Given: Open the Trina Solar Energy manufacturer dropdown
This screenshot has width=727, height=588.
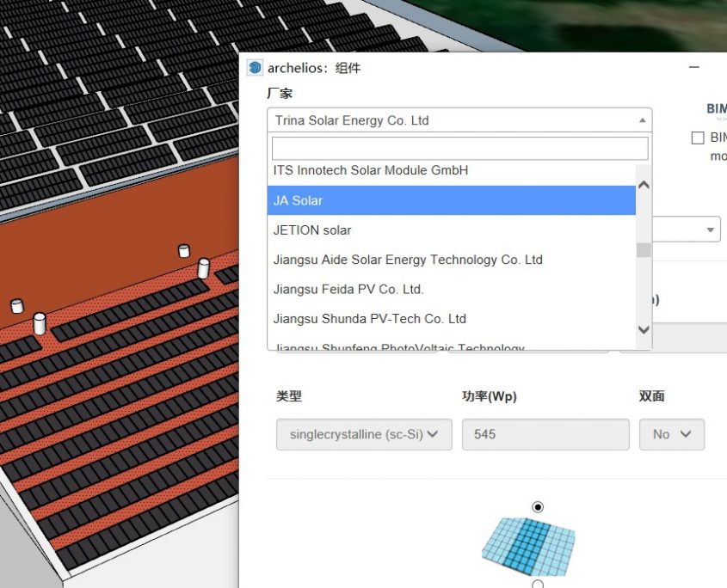Looking at the screenshot, I should [459, 120].
